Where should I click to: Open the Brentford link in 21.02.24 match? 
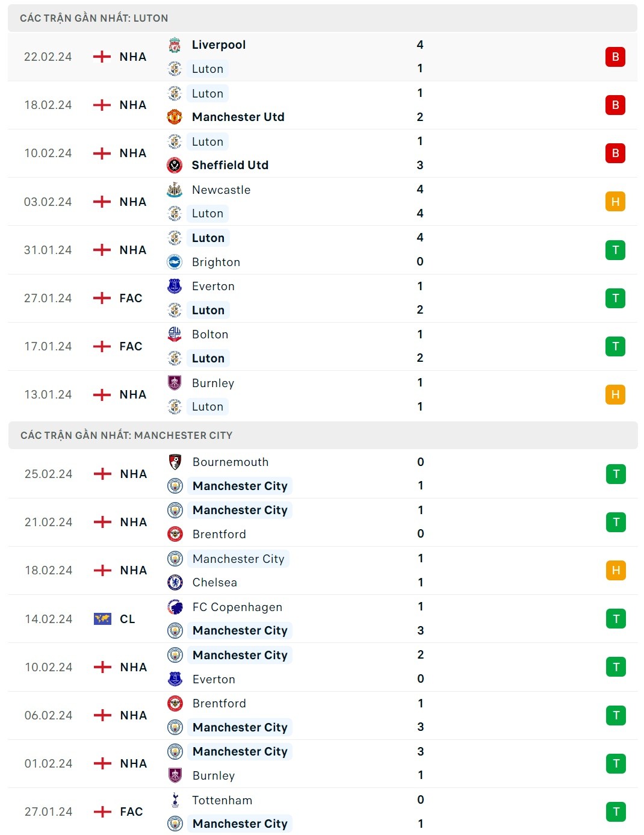coord(219,534)
